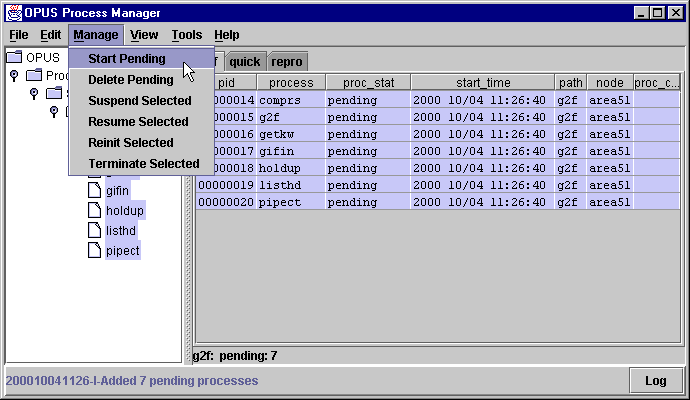Switch to the quick tab
The height and width of the screenshot is (400, 690).
pyautogui.click(x=245, y=61)
